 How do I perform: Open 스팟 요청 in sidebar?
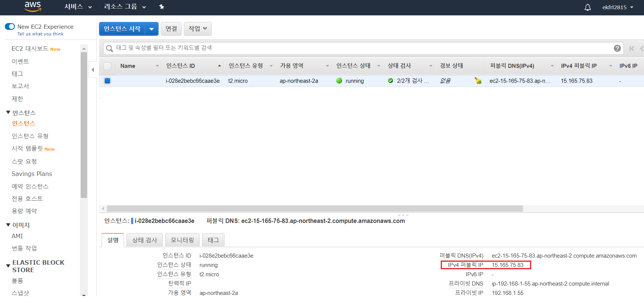[x=24, y=161]
